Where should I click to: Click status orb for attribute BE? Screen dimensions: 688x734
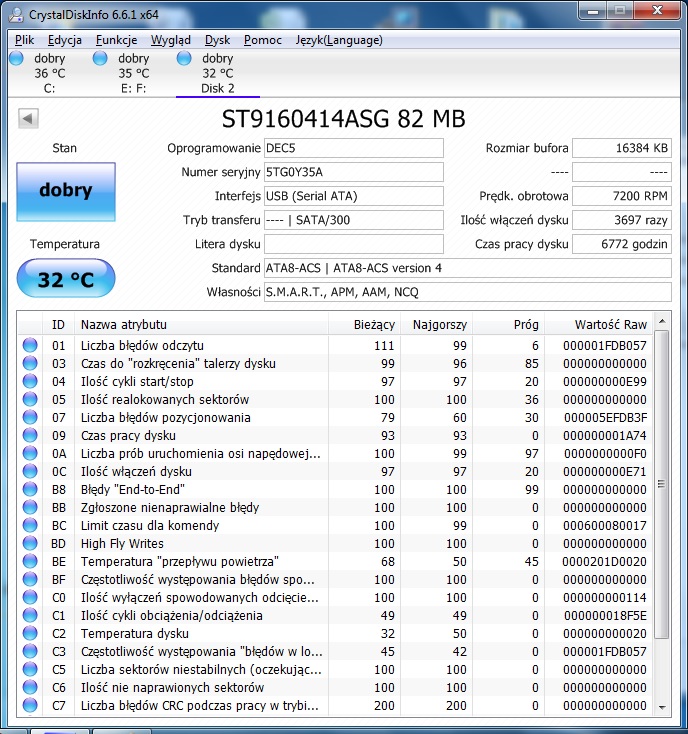point(30,562)
